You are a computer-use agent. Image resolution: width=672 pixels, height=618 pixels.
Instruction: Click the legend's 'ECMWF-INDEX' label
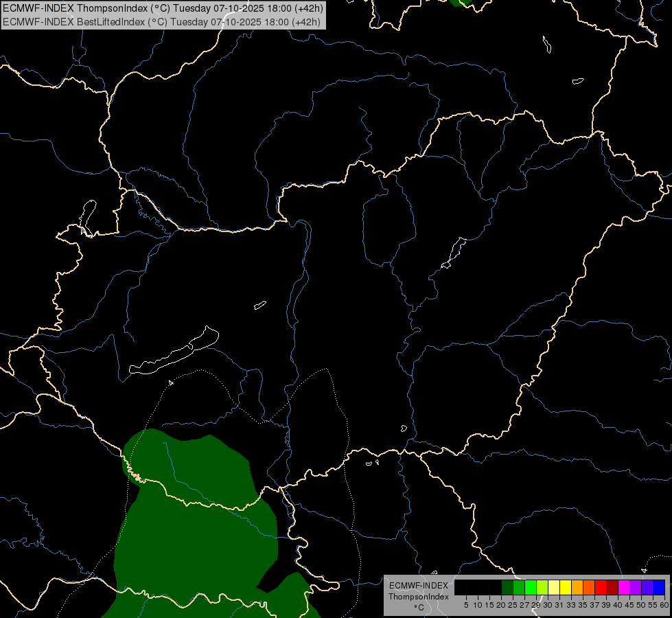tap(418, 586)
